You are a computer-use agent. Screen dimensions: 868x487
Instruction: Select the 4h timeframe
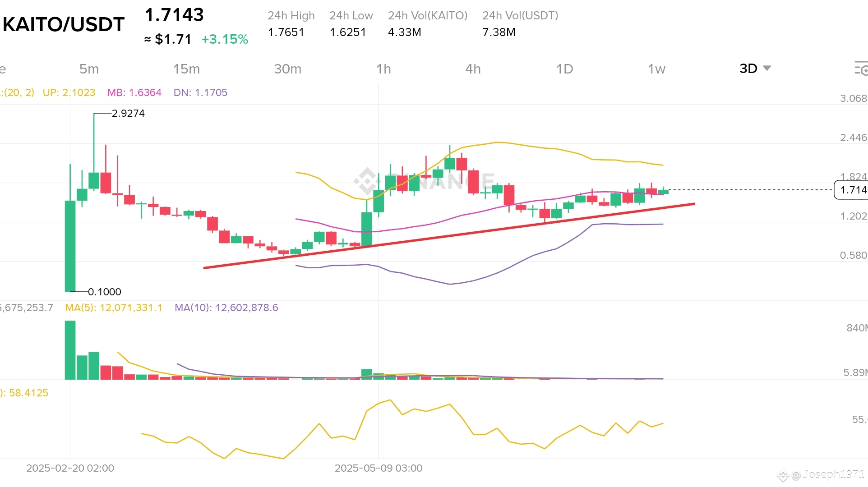point(473,69)
